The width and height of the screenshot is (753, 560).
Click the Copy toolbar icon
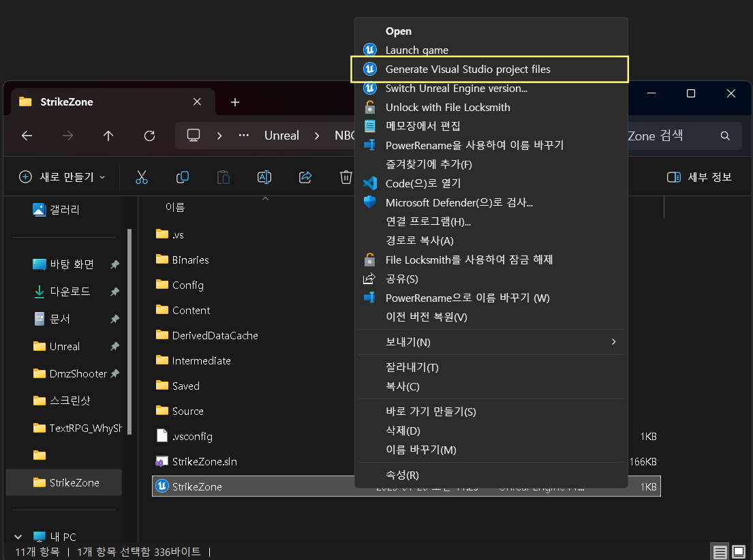(x=183, y=177)
